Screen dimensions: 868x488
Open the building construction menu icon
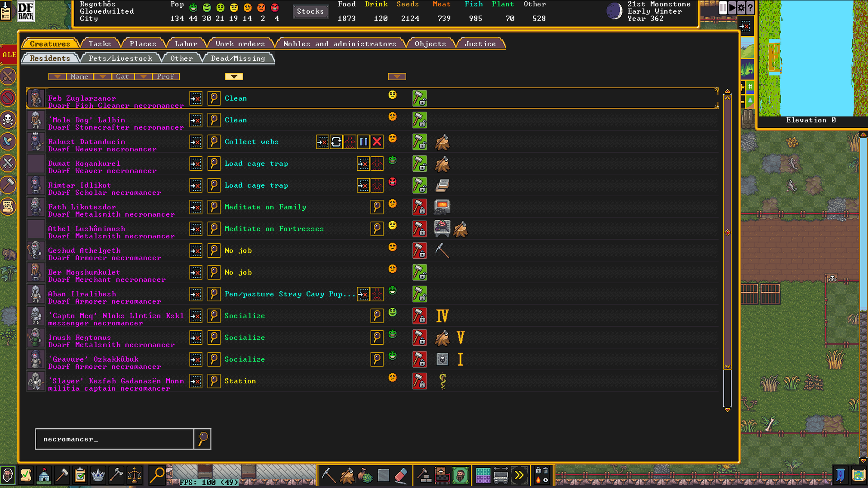point(424,475)
